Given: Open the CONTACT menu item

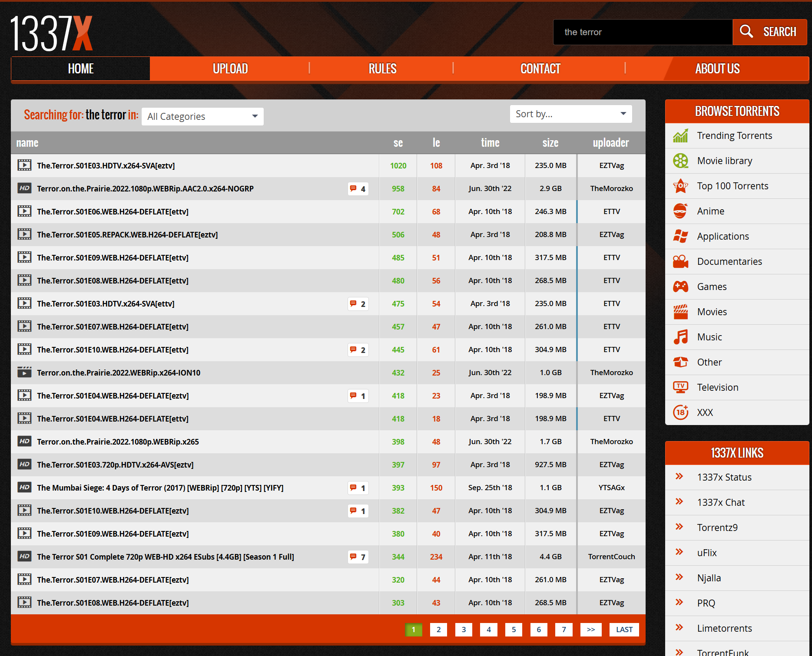Looking at the screenshot, I should coord(540,69).
